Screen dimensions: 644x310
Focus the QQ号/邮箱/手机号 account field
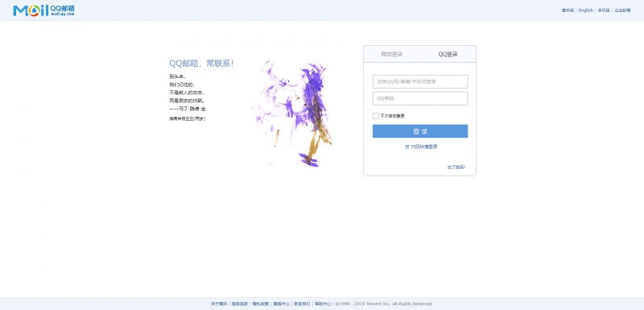tap(420, 81)
